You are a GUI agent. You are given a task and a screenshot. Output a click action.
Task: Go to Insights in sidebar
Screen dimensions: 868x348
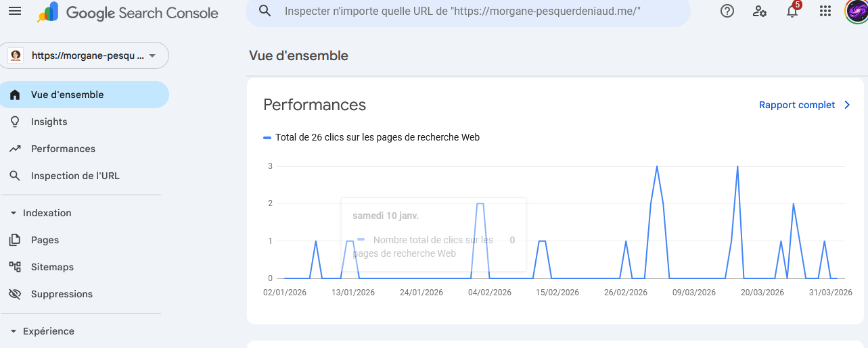pyautogui.click(x=49, y=122)
